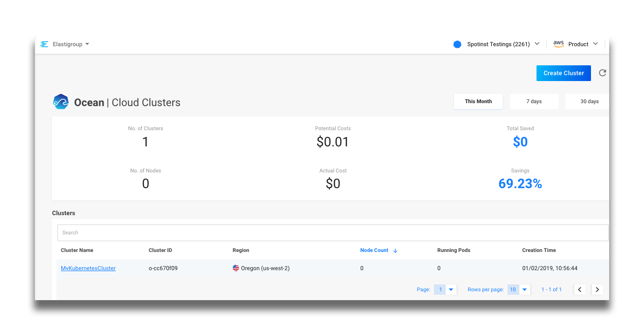
Task: Click the AWS logo icon
Action: click(559, 44)
